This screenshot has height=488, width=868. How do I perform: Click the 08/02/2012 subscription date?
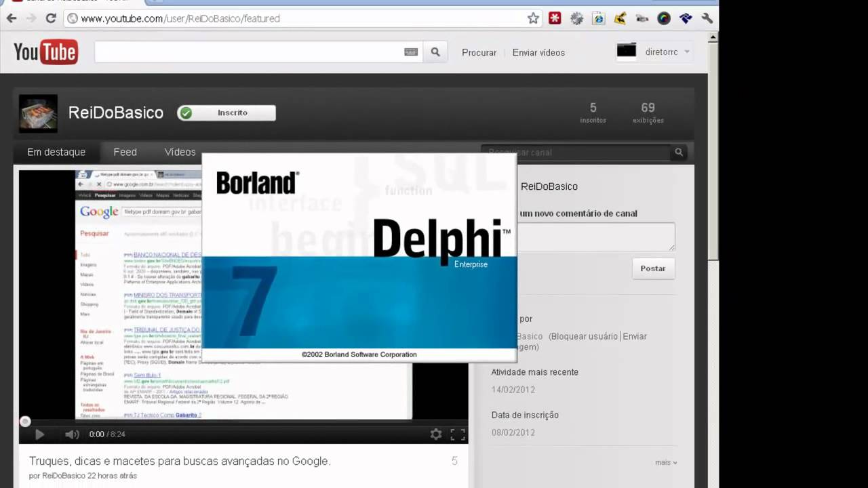(513, 432)
